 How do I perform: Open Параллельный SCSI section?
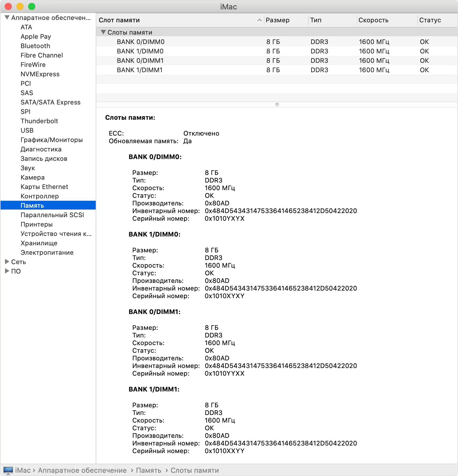pos(52,215)
